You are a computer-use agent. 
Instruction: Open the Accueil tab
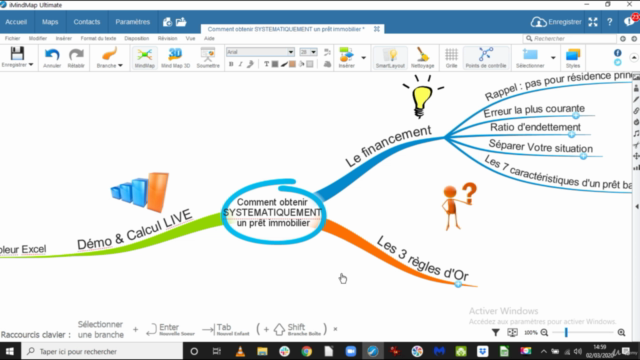(16, 22)
